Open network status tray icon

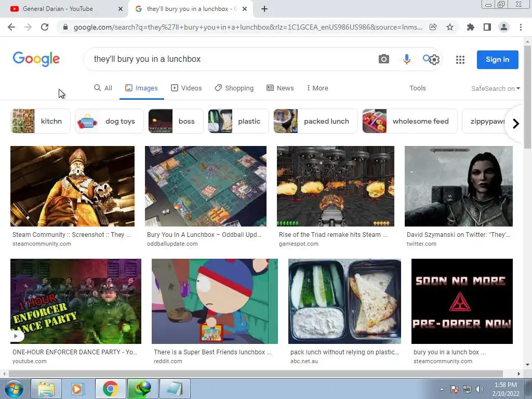[x=467, y=389]
